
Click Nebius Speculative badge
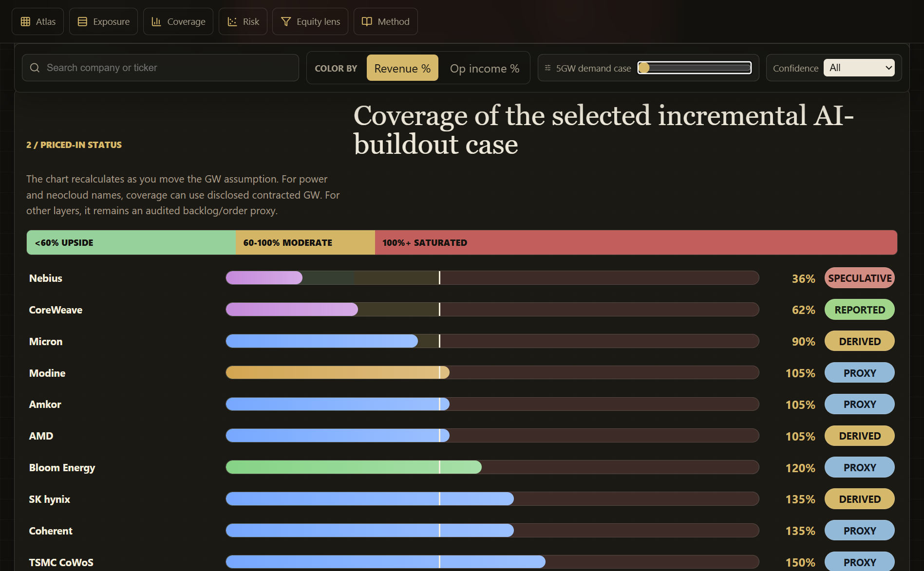click(x=860, y=278)
